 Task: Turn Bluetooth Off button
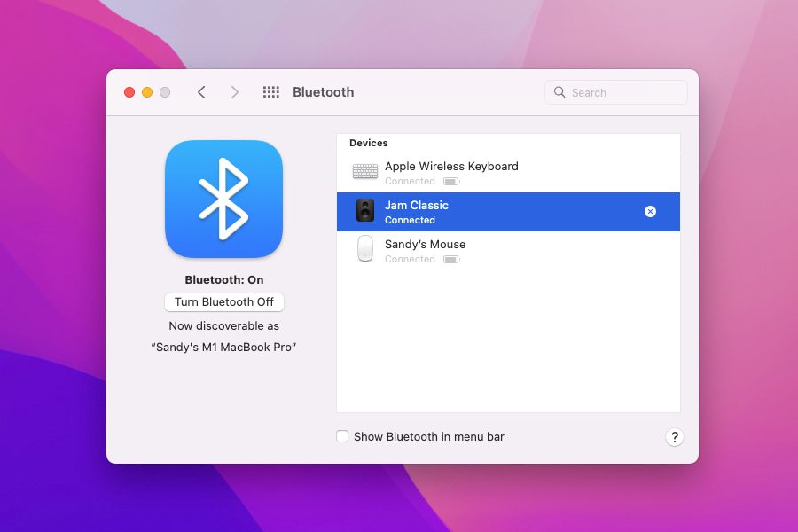(224, 301)
